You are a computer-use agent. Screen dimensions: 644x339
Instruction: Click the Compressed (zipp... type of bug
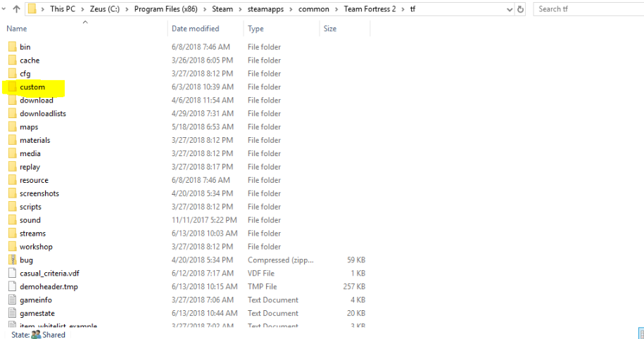pos(281,260)
